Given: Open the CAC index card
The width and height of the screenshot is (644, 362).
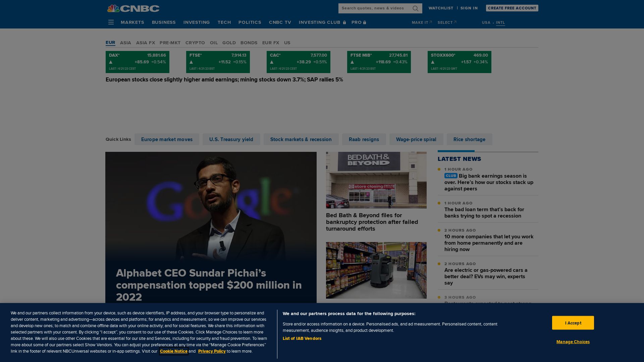Looking at the screenshot, I should [x=299, y=62].
